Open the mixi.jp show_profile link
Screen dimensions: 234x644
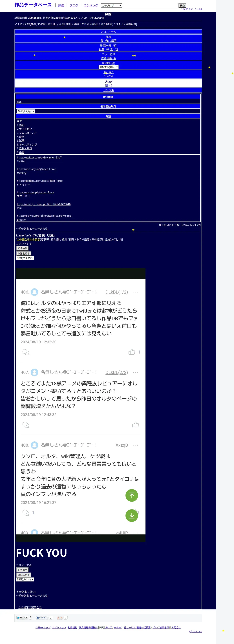44,204
